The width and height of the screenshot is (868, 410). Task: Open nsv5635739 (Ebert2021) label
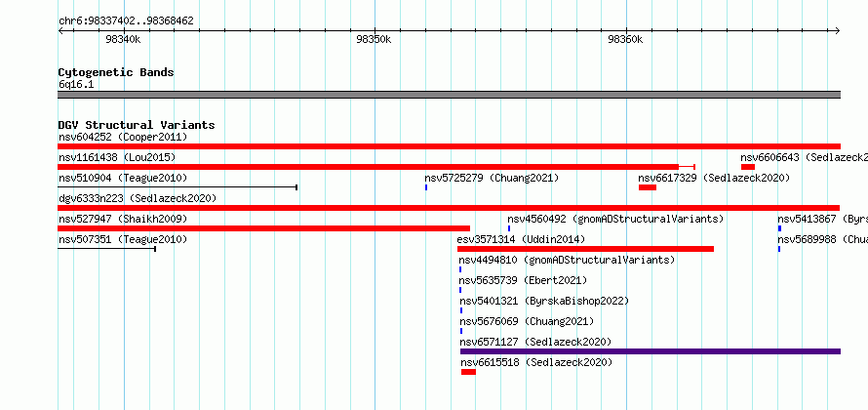point(523,280)
